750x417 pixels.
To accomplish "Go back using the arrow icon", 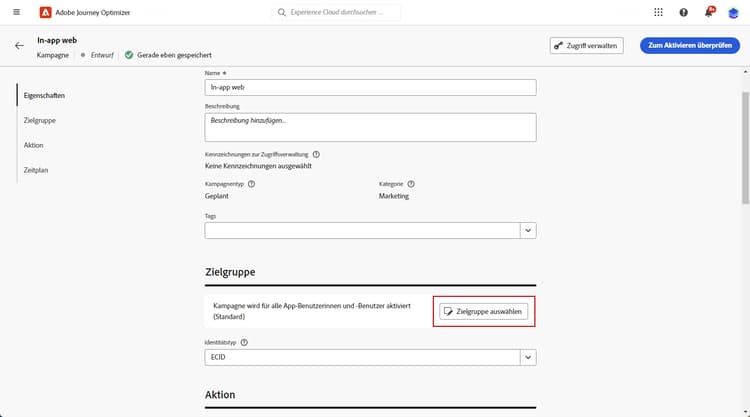I will pos(19,45).
